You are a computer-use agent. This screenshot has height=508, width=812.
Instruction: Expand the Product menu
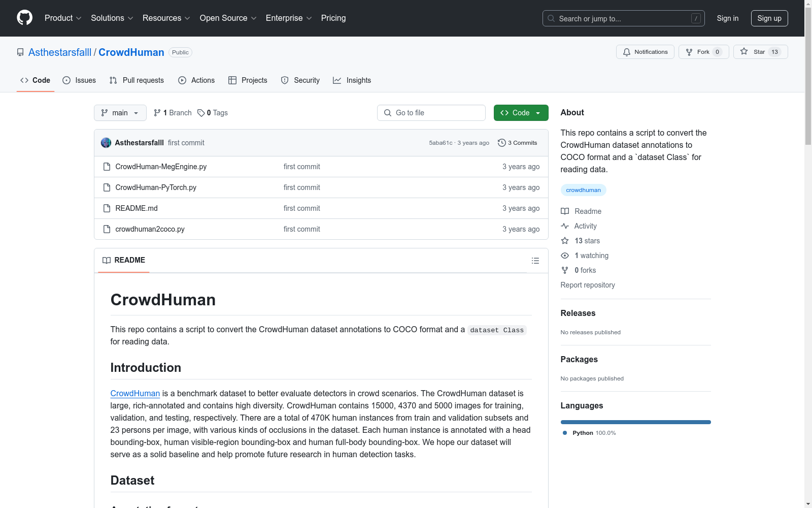tap(63, 18)
